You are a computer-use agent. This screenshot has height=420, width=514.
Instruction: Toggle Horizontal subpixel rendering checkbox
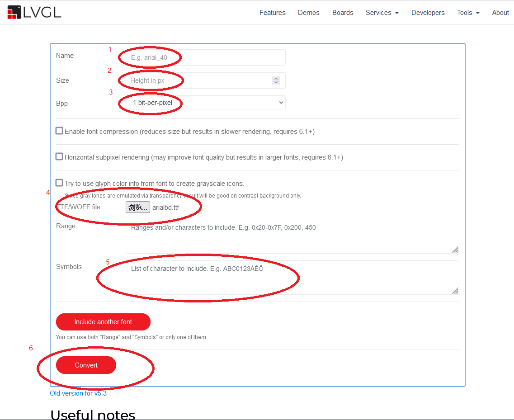tap(59, 156)
